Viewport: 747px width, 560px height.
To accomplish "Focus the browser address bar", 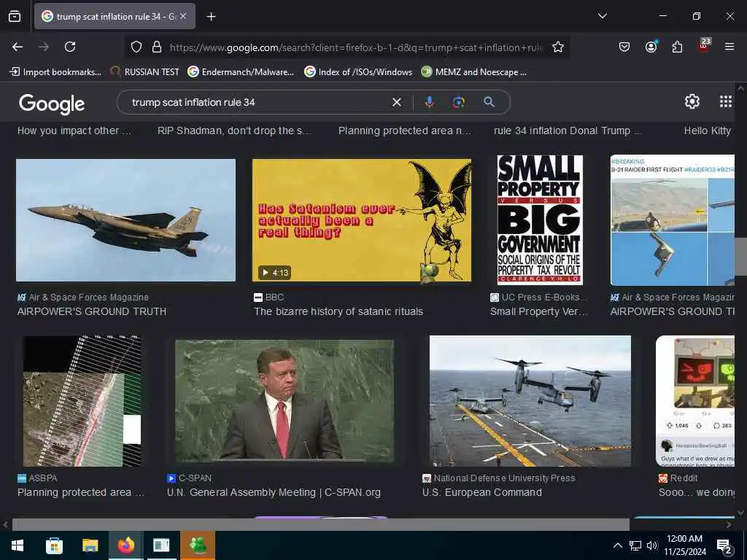I will click(x=356, y=47).
